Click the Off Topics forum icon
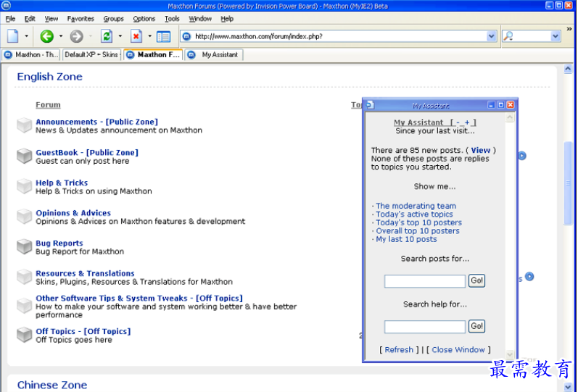The image size is (578, 392). (x=24, y=335)
